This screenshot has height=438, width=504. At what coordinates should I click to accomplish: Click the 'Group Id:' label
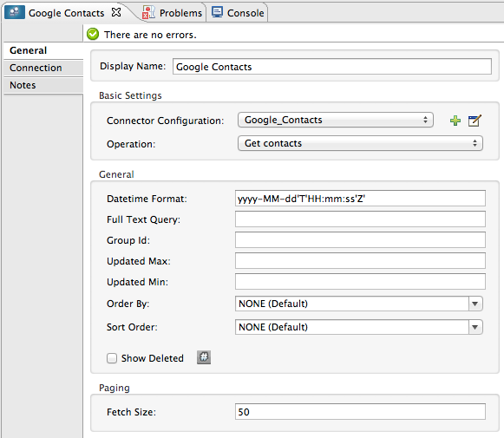[x=128, y=240]
